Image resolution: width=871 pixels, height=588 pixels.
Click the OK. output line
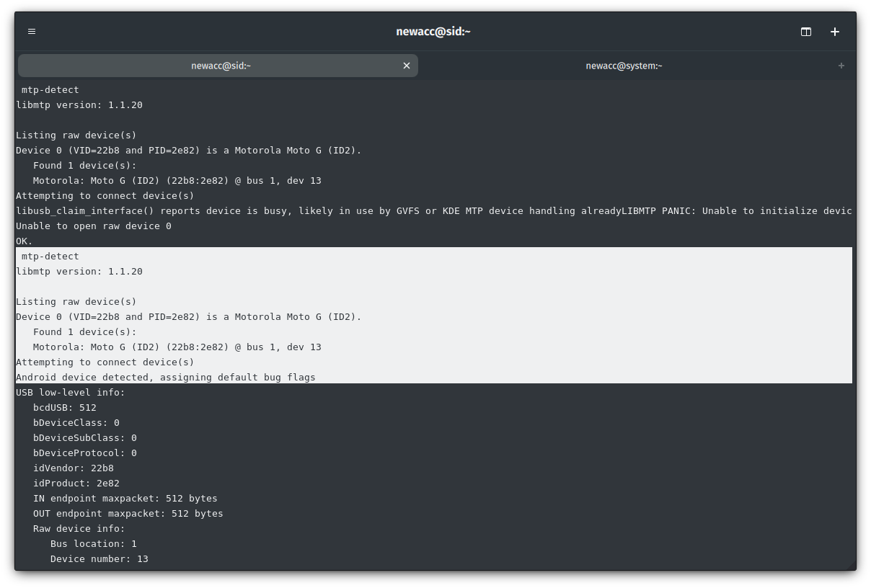(24, 241)
